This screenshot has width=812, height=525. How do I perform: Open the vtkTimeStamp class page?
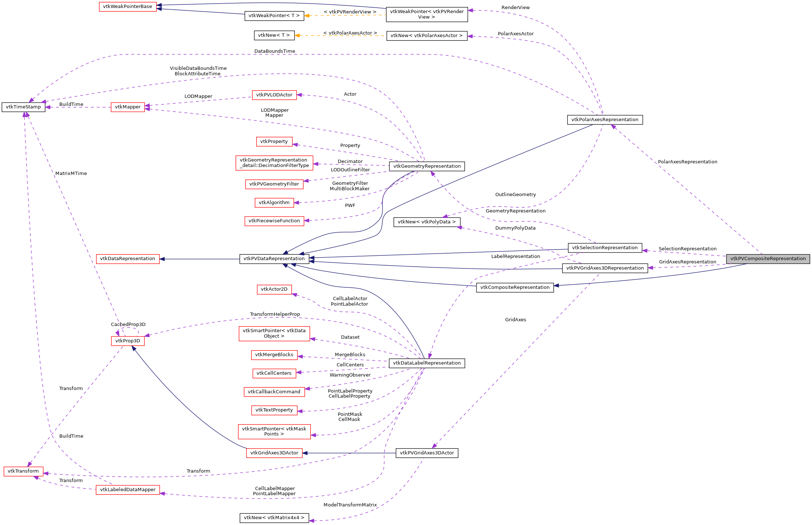(x=24, y=107)
